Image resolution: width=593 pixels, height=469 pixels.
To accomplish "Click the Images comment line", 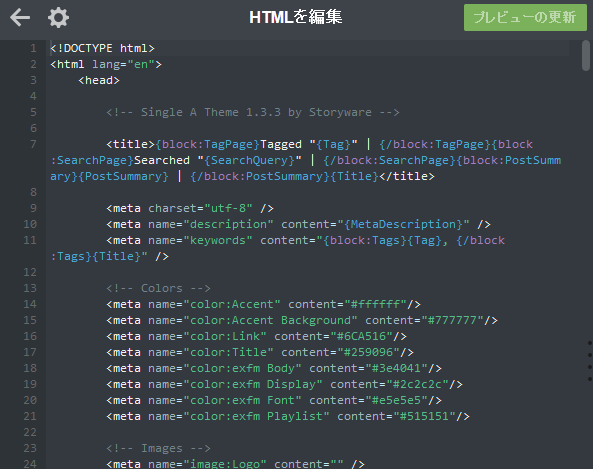I will pyautogui.click(x=158, y=448).
